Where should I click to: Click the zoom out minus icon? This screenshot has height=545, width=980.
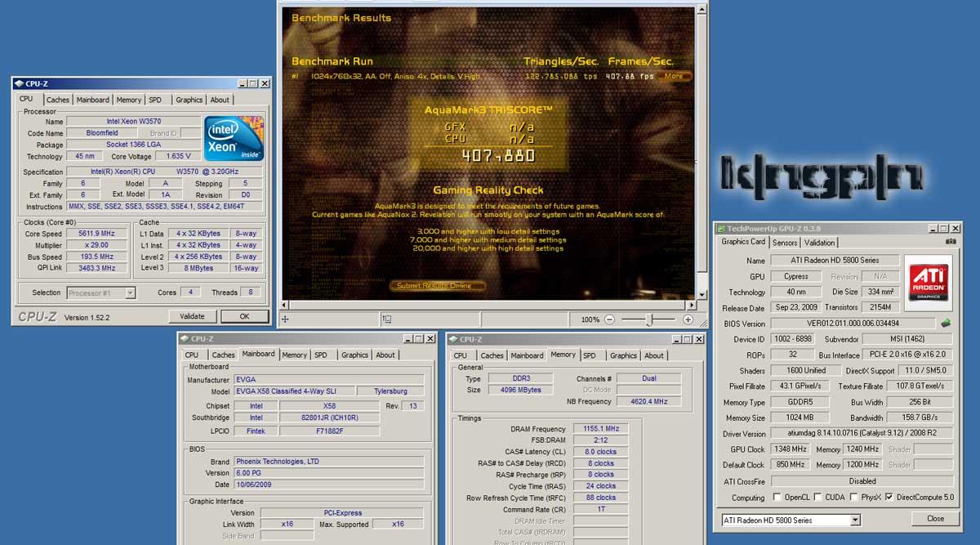(611, 319)
